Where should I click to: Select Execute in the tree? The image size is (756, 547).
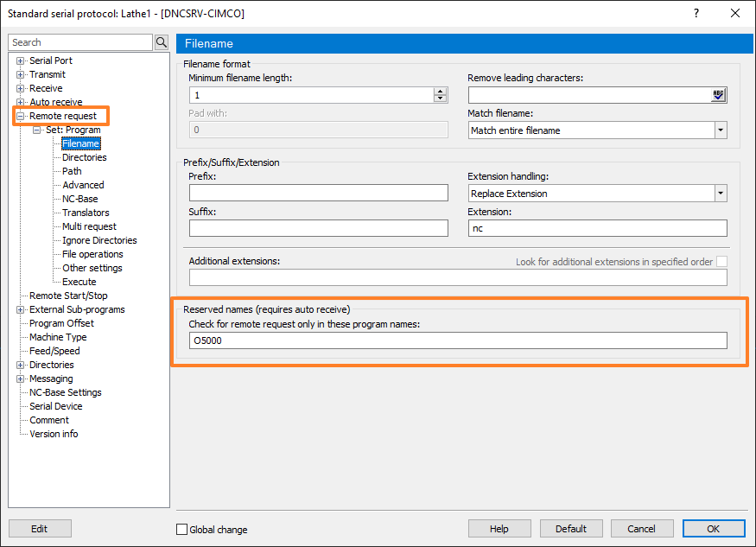point(79,282)
